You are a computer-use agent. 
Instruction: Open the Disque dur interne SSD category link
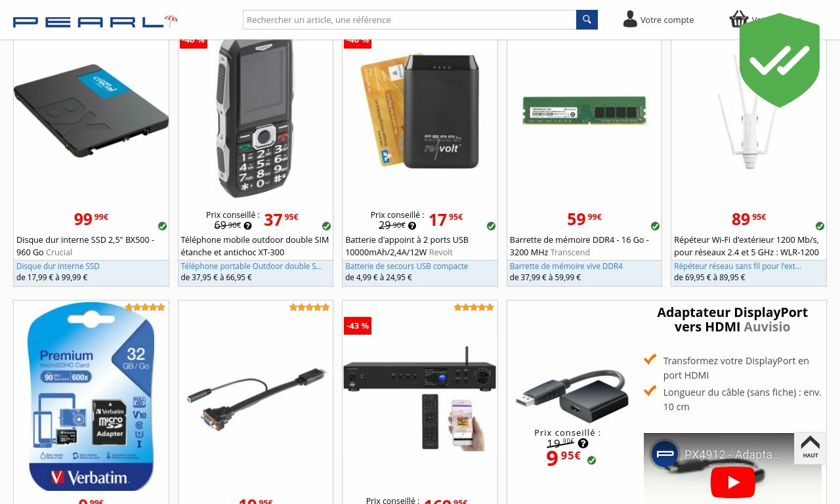point(58,266)
